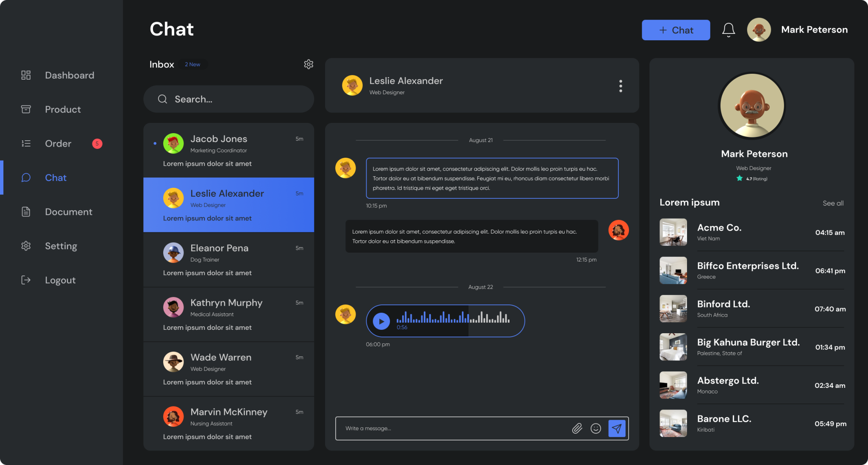Screen dimensions: 868x465
Task: Open Mark Peterson profile avatar in header
Action: click(759, 30)
